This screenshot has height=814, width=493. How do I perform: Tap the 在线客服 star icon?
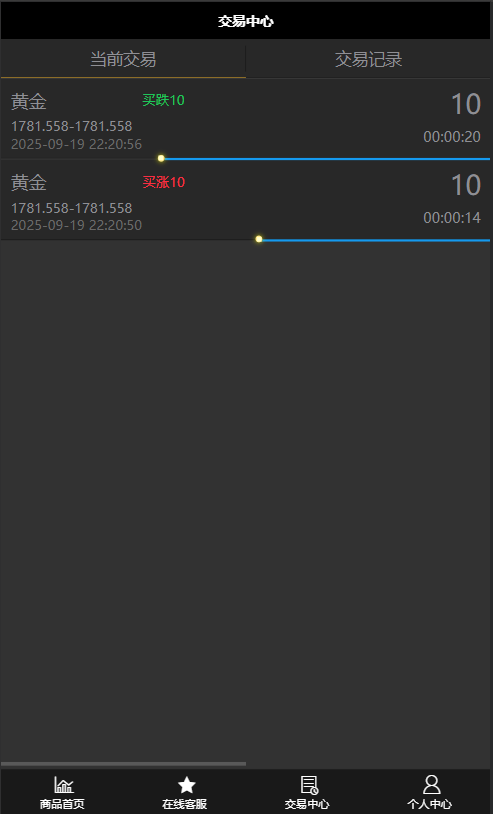(186, 785)
